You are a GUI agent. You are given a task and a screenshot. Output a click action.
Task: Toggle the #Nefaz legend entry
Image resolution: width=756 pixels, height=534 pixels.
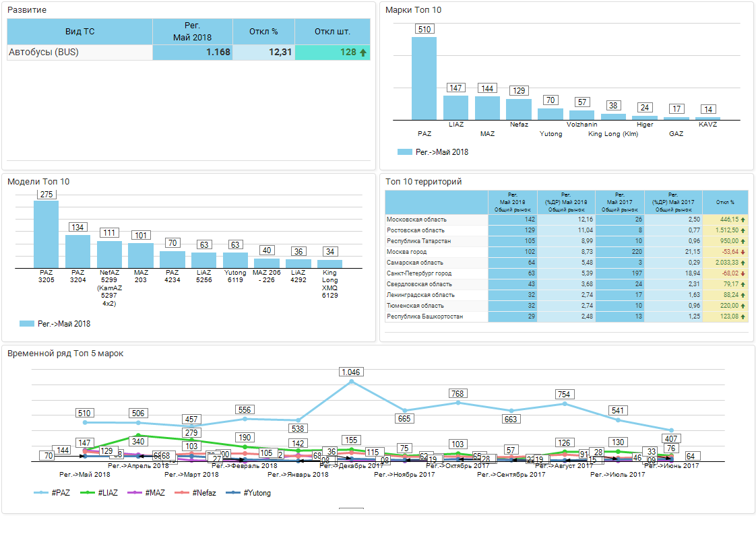click(x=197, y=493)
